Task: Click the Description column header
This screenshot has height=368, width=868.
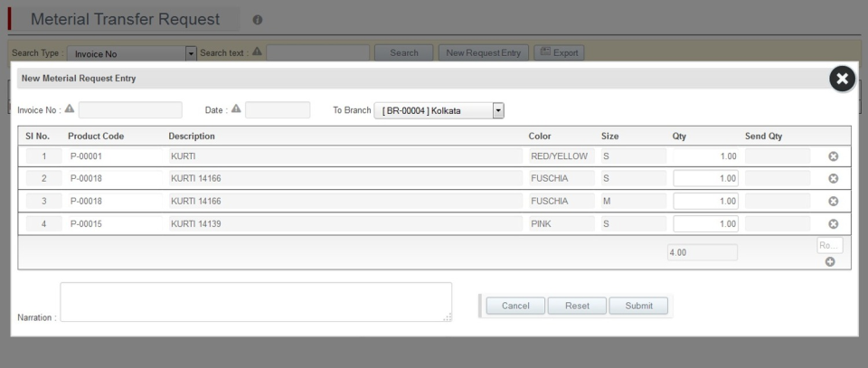Action: pyautogui.click(x=192, y=137)
